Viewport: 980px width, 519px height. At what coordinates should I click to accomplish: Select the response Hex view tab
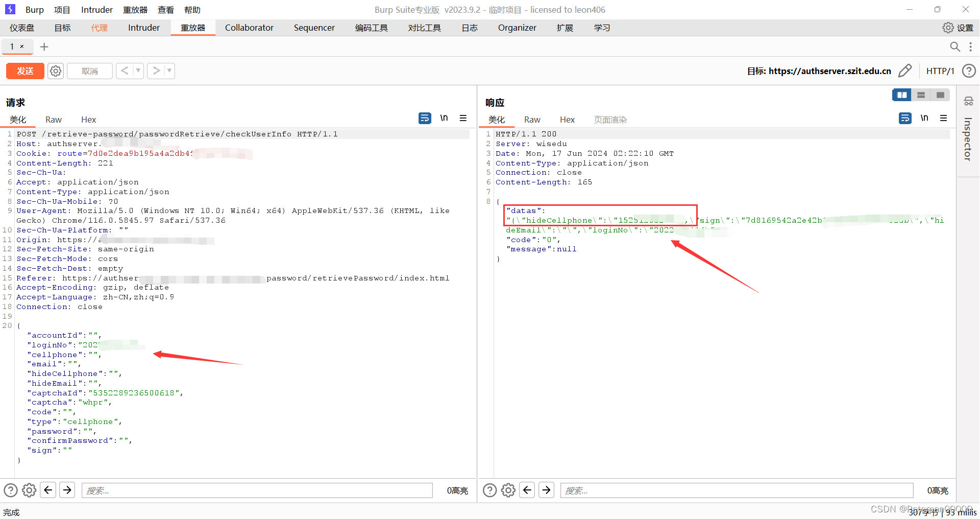567,120
